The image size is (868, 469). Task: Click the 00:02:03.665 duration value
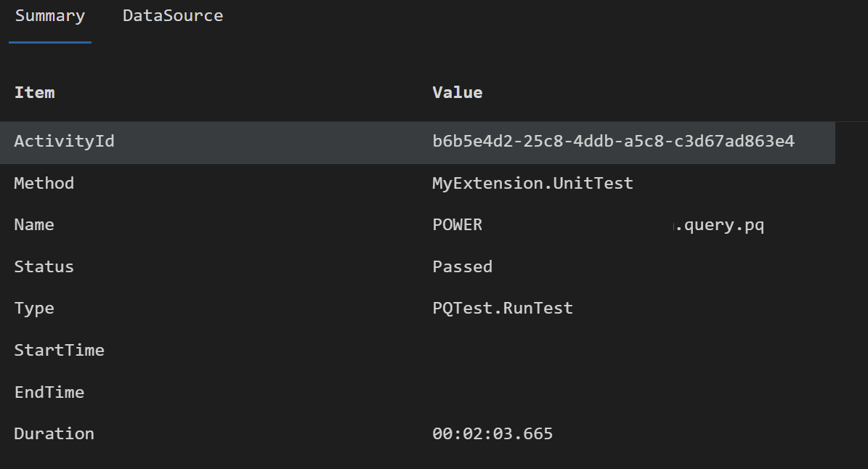492,434
